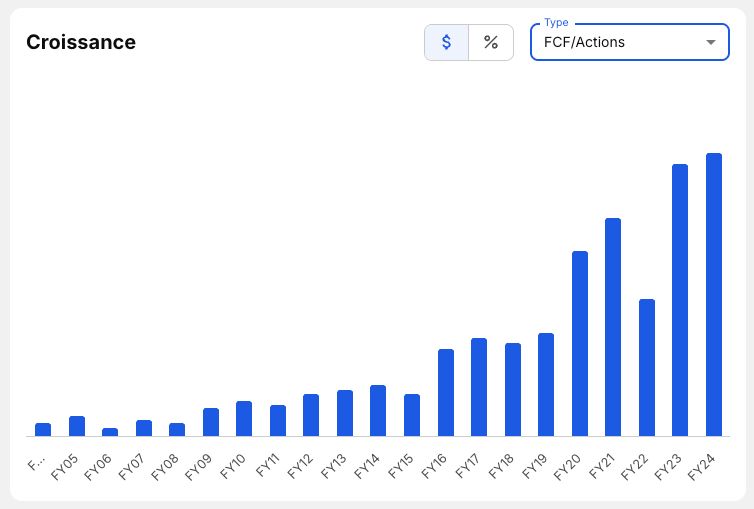
Task: Select the FY12 bar
Action: point(311,415)
